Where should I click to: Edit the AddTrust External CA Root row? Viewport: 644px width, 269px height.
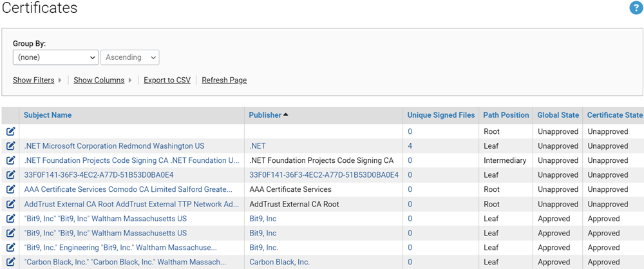click(11, 204)
